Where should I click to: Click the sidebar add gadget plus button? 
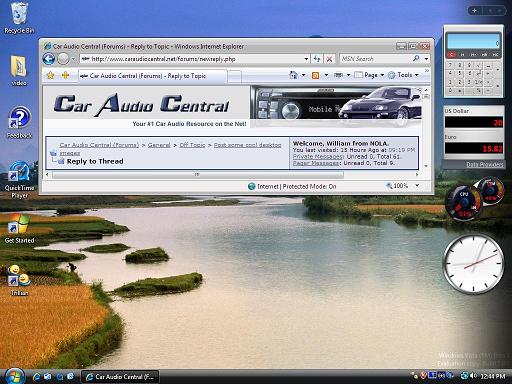pos(474,11)
